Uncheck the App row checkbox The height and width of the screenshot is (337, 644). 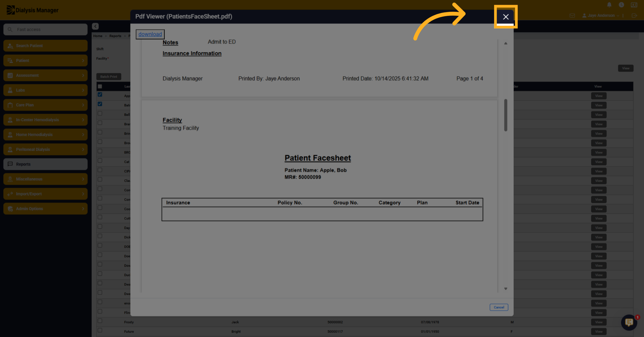click(100, 94)
